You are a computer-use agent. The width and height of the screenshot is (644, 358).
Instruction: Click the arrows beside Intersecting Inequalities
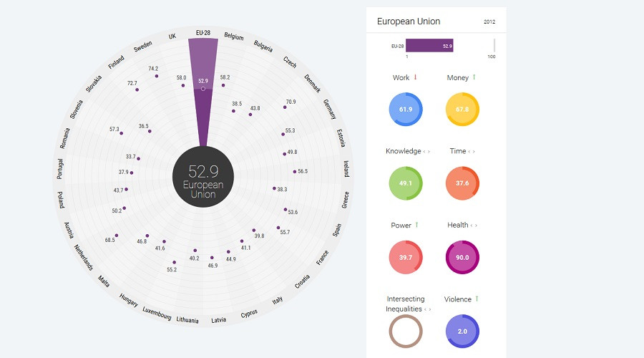[427, 309]
